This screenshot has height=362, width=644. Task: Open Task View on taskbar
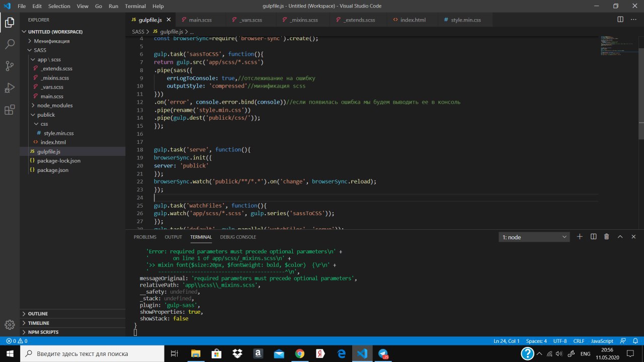pos(174,353)
